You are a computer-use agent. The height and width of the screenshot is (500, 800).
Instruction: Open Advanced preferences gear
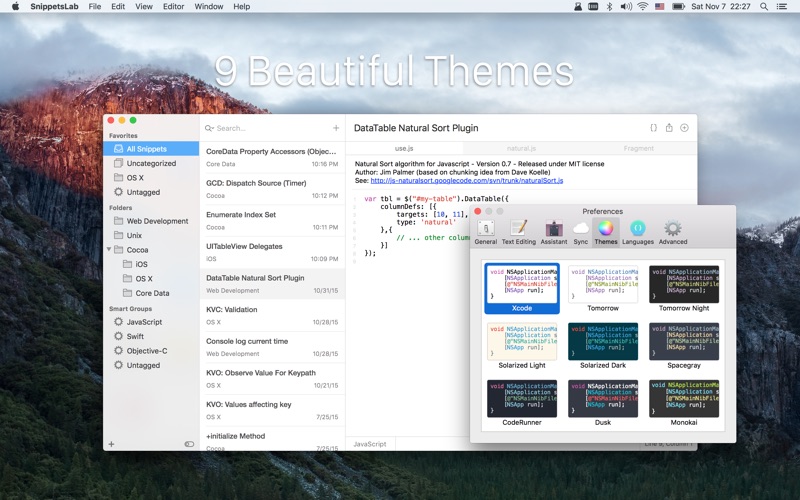[x=673, y=232]
